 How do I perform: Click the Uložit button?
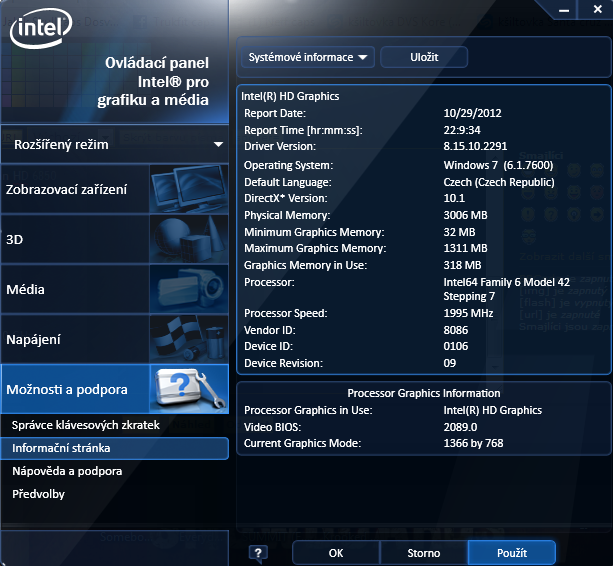click(x=424, y=57)
